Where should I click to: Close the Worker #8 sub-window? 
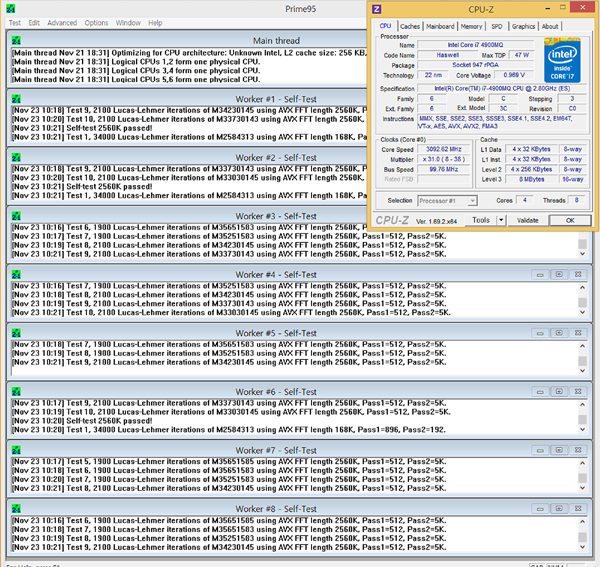(578, 508)
